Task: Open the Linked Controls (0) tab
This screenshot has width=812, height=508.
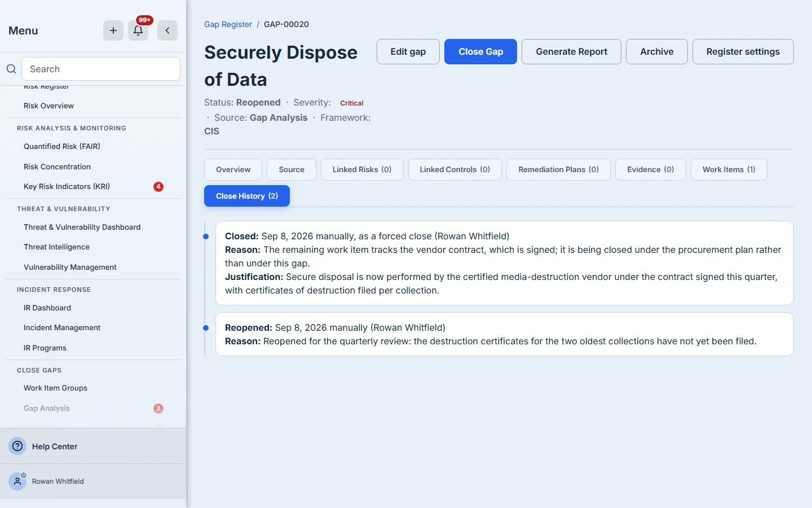Action: (455, 169)
